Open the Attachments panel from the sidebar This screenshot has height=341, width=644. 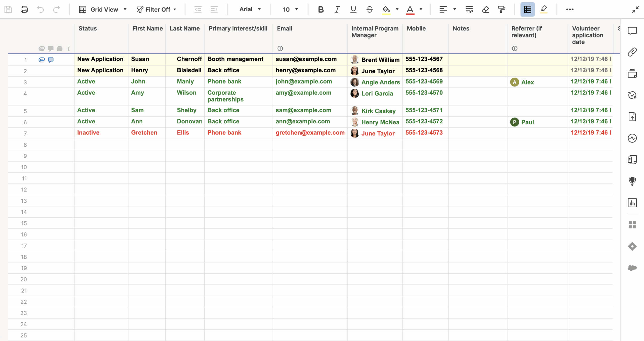click(632, 52)
